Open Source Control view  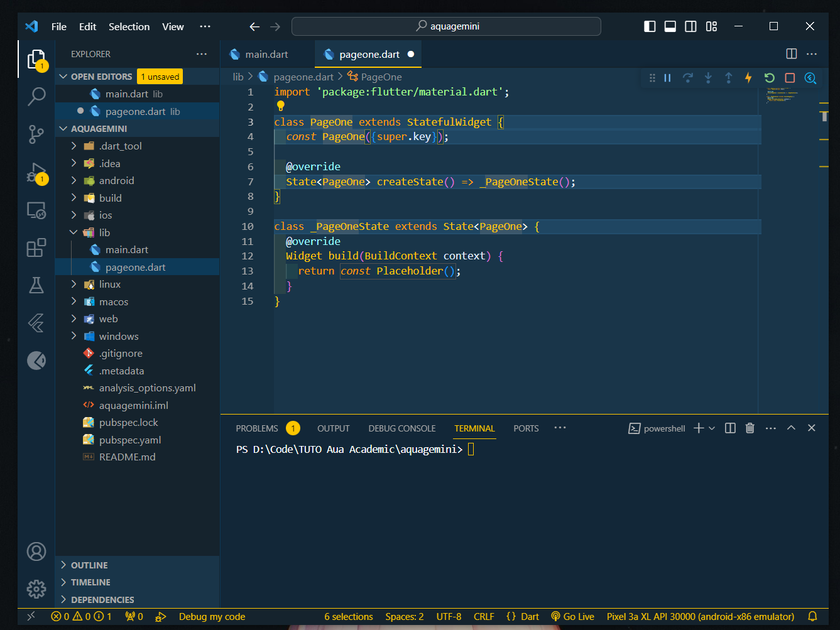pyautogui.click(x=36, y=134)
